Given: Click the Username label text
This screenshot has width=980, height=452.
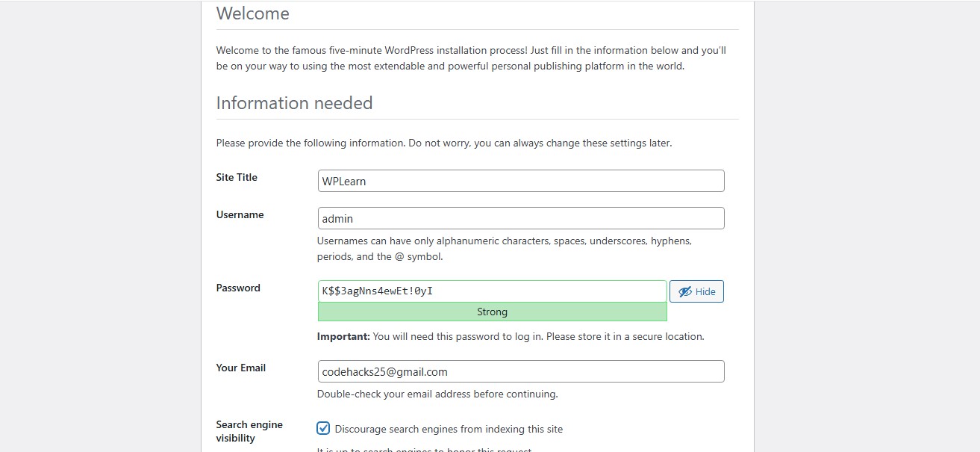Looking at the screenshot, I should tap(240, 214).
